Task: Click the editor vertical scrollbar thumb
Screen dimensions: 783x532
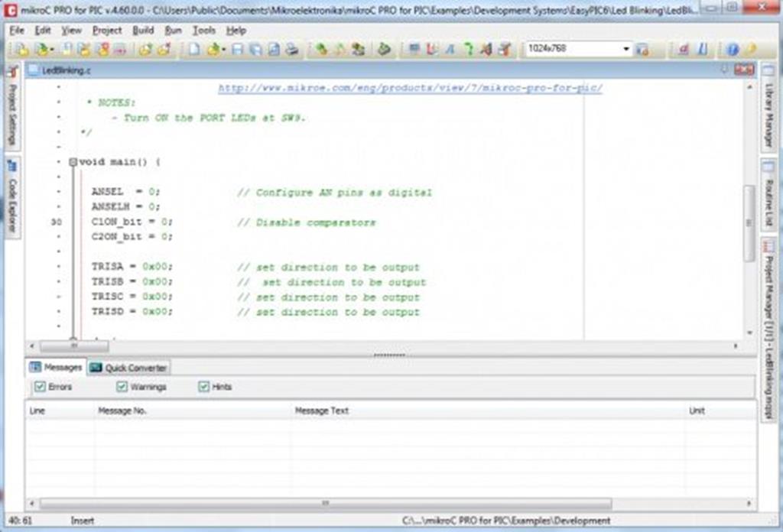Action: (x=749, y=222)
